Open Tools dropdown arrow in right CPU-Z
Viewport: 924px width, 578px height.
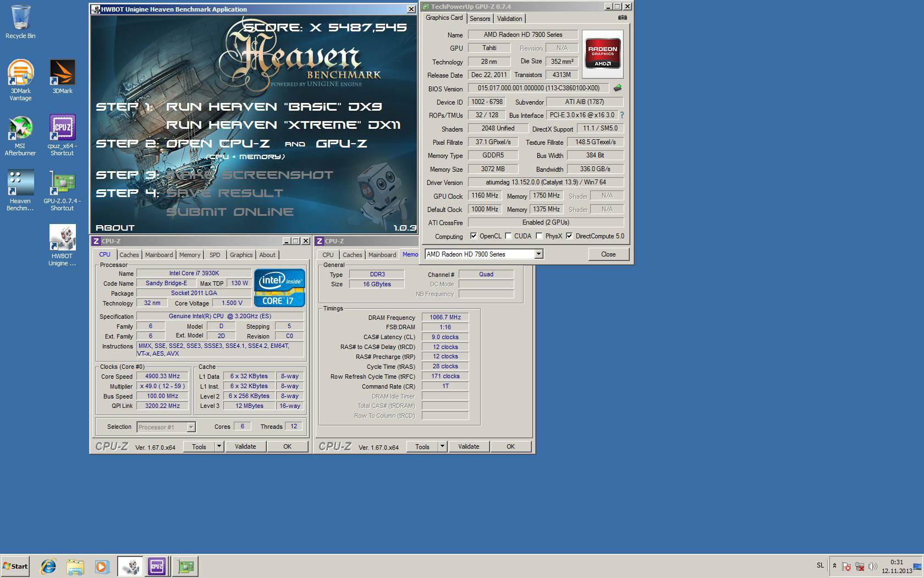[x=442, y=446]
